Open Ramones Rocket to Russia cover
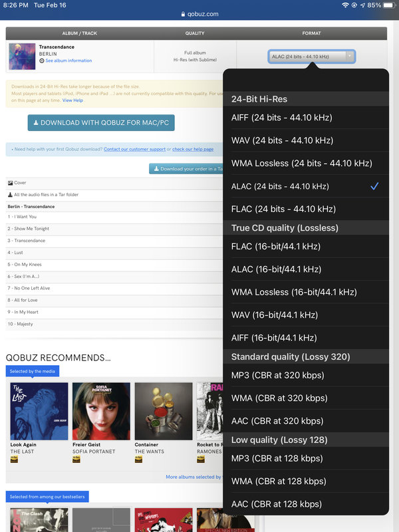 [x=209, y=411]
